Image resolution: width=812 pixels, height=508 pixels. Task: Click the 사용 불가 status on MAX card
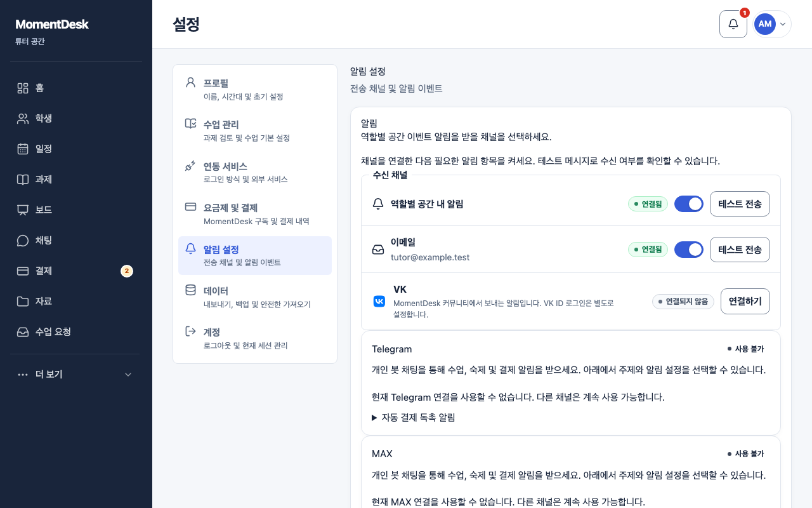tap(745, 453)
